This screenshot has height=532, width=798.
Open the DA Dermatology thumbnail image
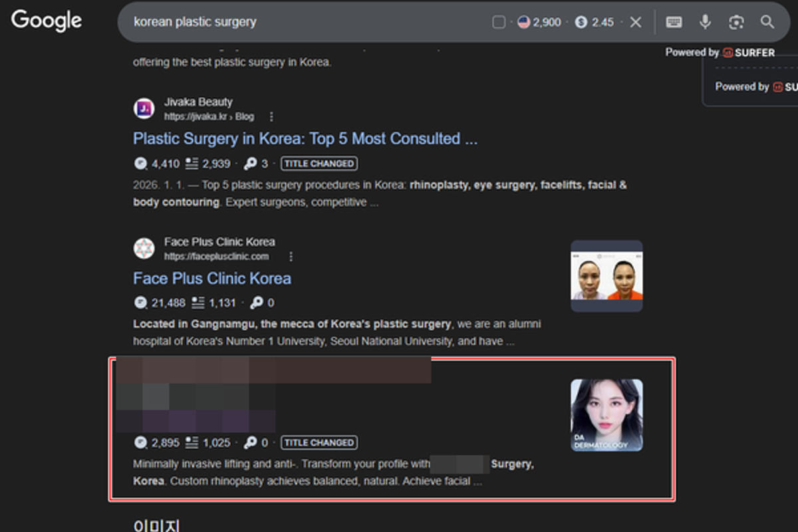point(606,415)
